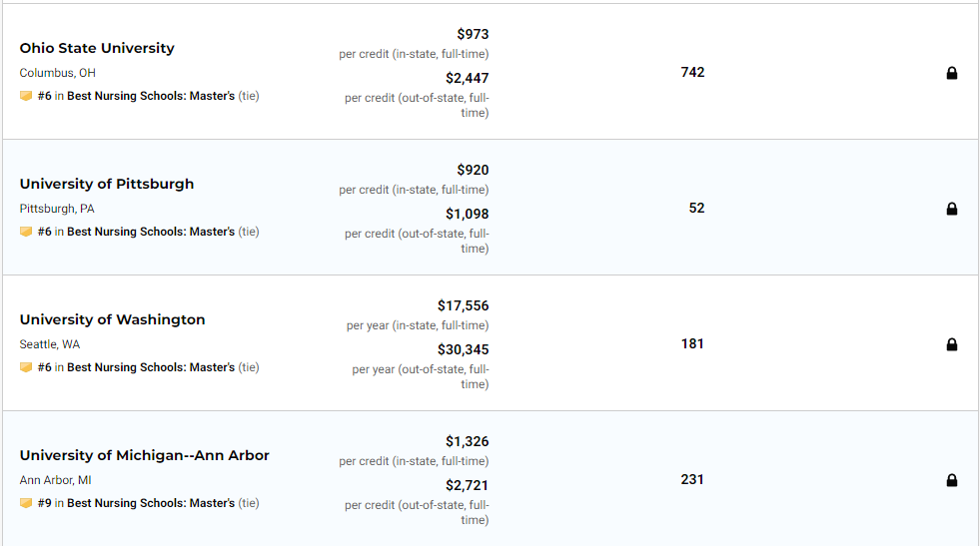Open Best Nursing Schools: Master's link under Ohio State
The image size is (980, 546).
pyautogui.click(x=151, y=96)
